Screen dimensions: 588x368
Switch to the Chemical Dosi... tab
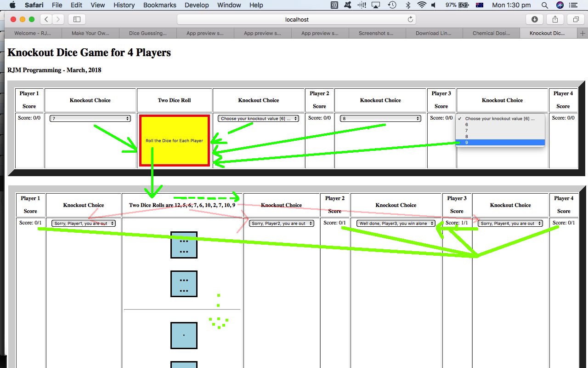pyautogui.click(x=491, y=33)
